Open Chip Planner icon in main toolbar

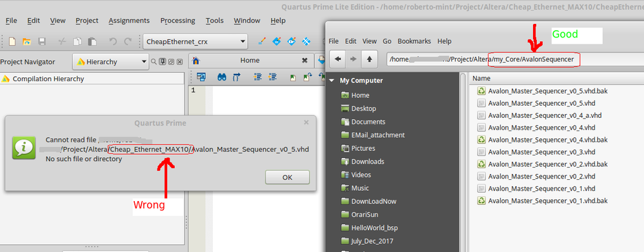[306, 41]
